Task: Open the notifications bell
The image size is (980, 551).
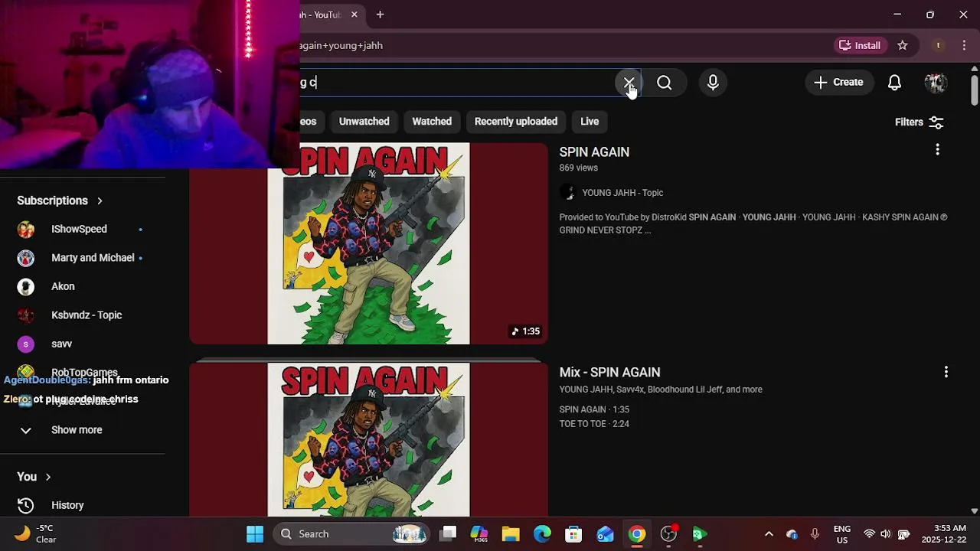Action: [x=894, y=83]
